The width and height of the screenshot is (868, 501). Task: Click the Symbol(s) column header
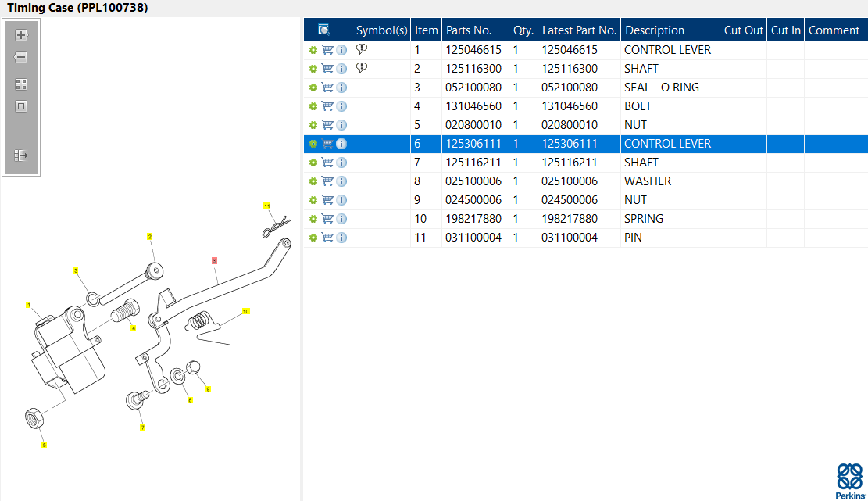(381, 30)
